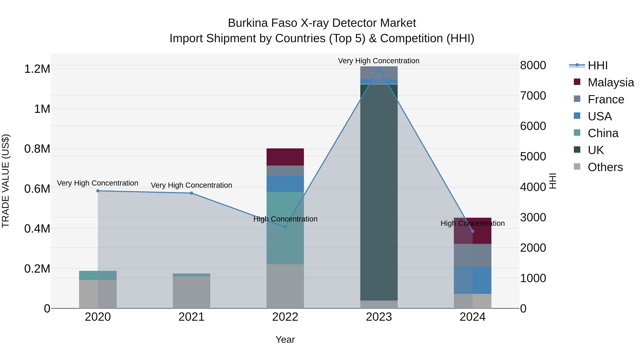Viewport: 644px width, 362px height.
Task: Click the 2022 x-axis label
Action: (x=285, y=317)
